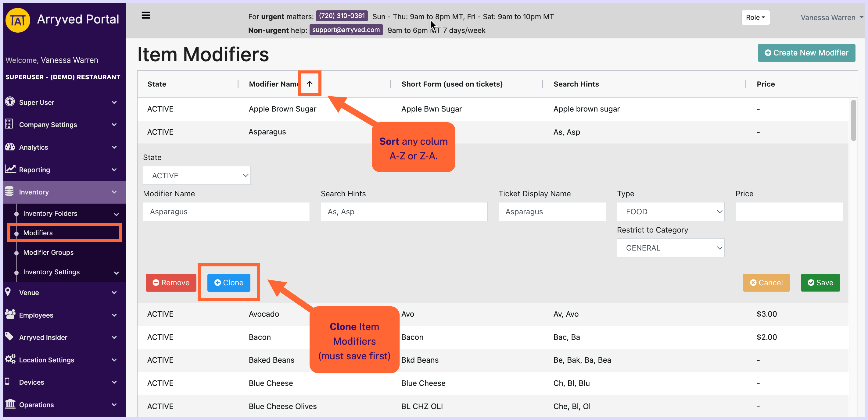Click the Search Hints input field

pyautogui.click(x=404, y=212)
